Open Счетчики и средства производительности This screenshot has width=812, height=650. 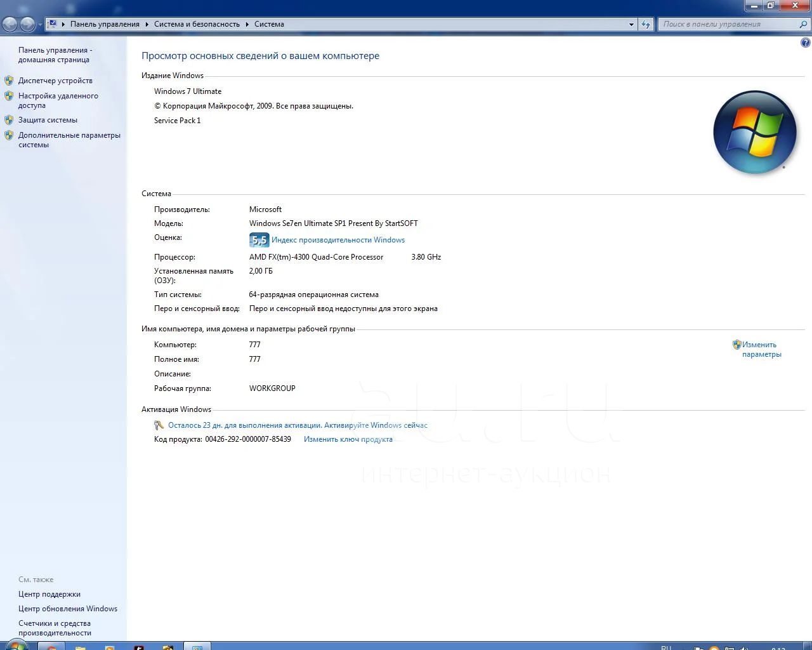click(55, 628)
